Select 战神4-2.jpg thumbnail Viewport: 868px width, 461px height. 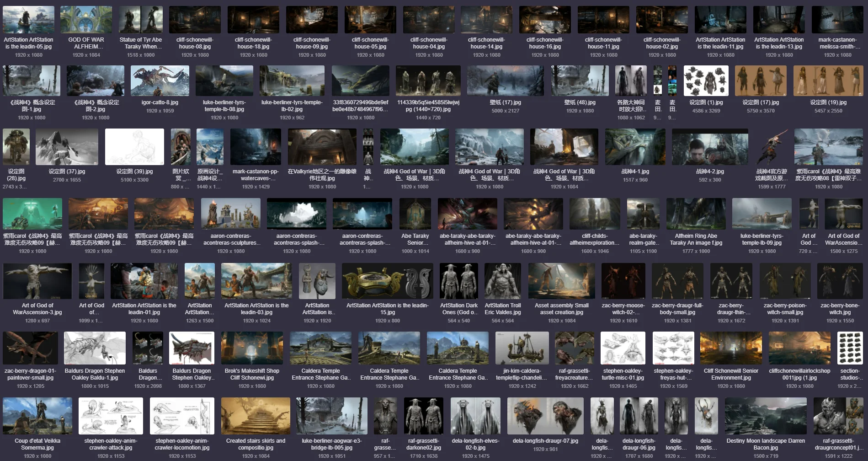click(x=710, y=147)
